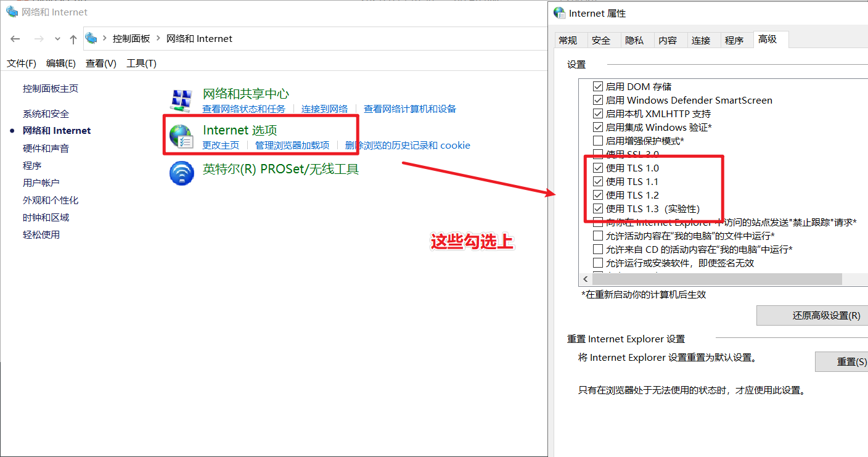Click the 还原高级设置(R) button

coord(813,315)
